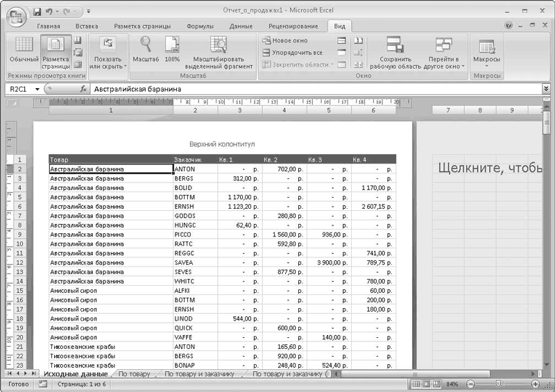
Task: Switch to Обычный (Normal) view mode
Action: 24,51
